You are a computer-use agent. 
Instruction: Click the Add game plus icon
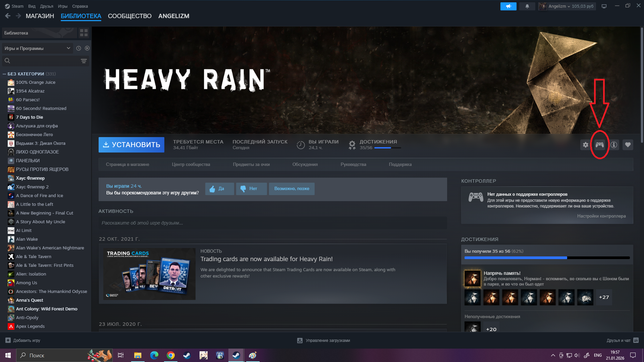pyautogui.click(x=8, y=340)
